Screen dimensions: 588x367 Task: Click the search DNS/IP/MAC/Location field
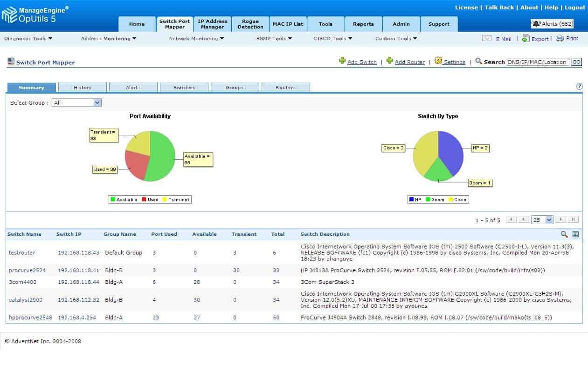click(x=538, y=62)
